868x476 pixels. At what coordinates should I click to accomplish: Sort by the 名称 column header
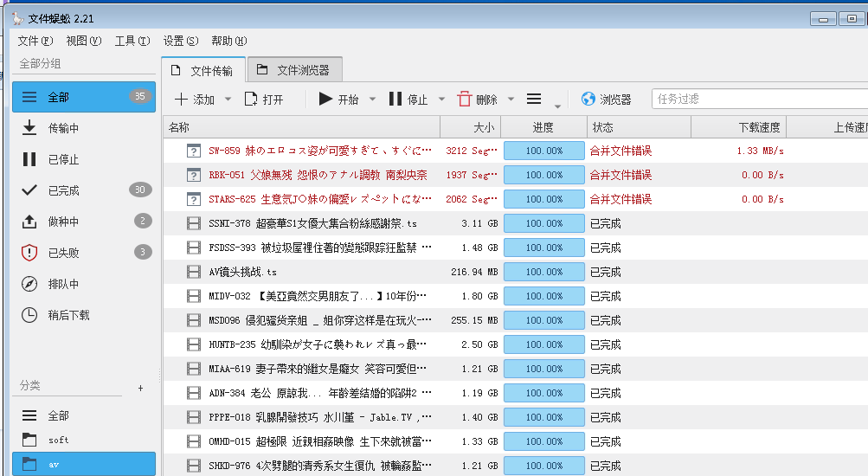pyautogui.click(x=302, y=127)
